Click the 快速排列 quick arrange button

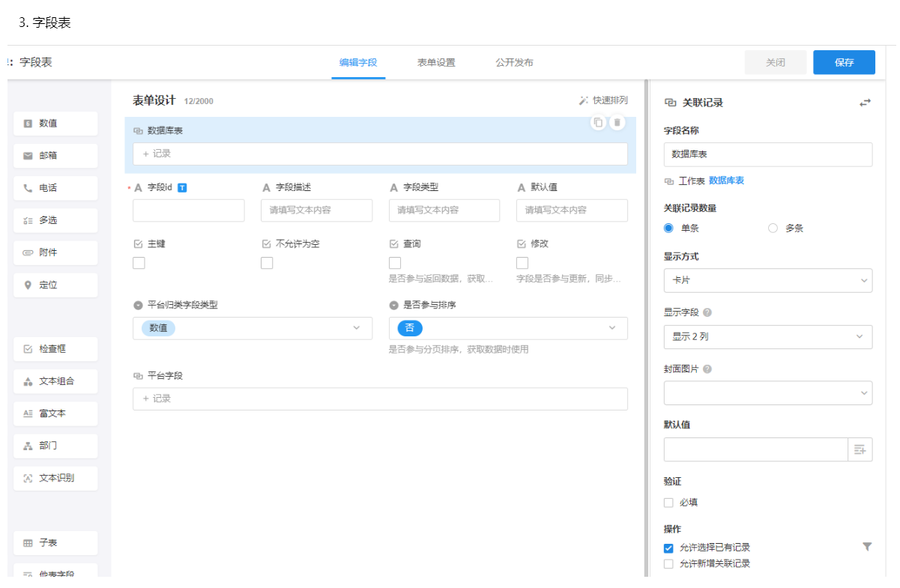pos(603,100)
